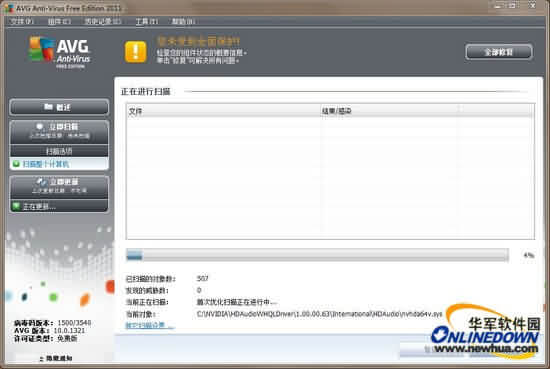Click the scanned objects count 507
The height and width of the screenshot is (369, 550).
(202, 279)
